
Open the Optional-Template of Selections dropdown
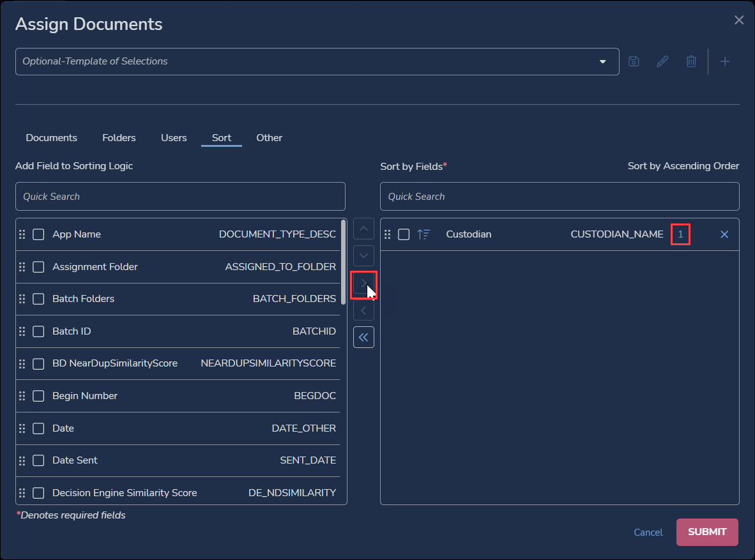tap(602, 61)
